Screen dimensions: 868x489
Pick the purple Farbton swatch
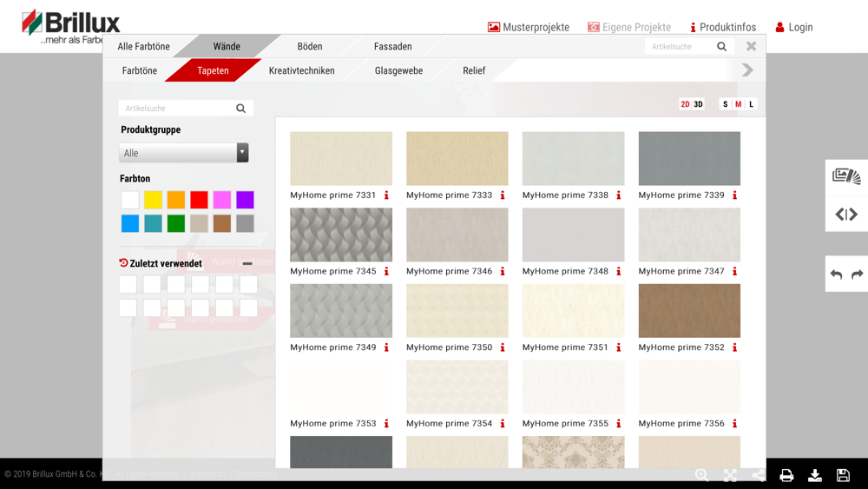(x=246, y=200)
